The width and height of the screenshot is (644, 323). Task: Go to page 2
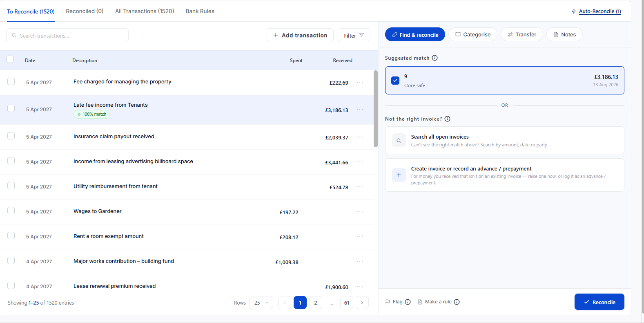316,303
